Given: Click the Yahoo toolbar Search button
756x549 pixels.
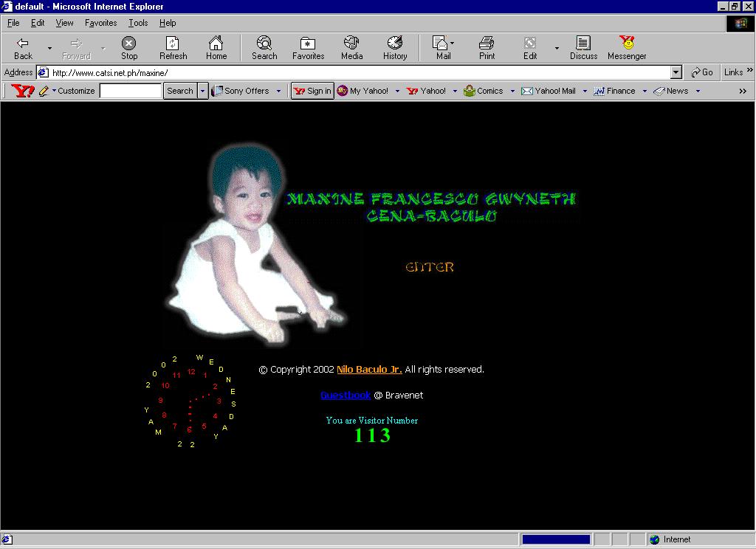Looking at the screenshot, I should point(180,91).
